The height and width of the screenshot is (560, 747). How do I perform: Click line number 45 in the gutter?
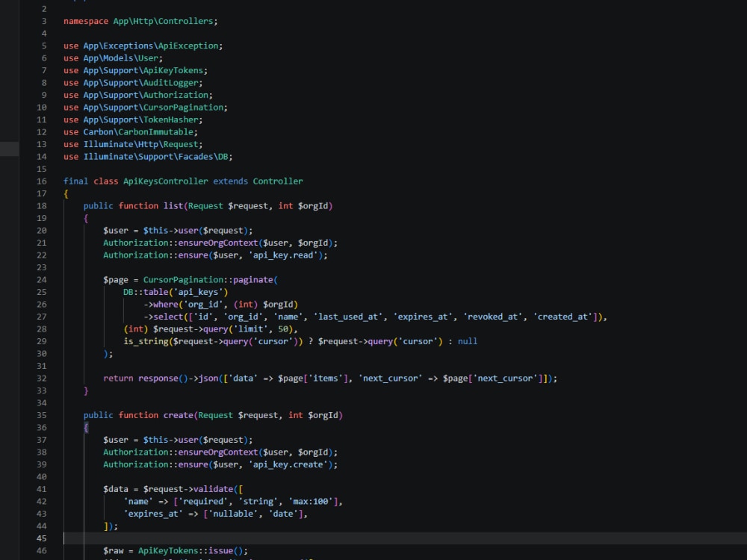(41, 538)
